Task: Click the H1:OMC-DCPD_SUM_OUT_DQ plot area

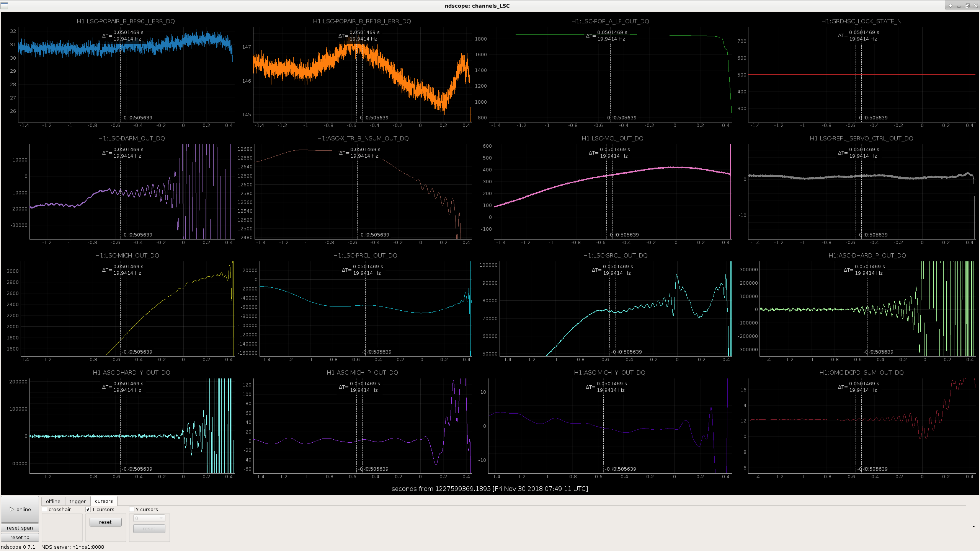Action: (861, 426)
